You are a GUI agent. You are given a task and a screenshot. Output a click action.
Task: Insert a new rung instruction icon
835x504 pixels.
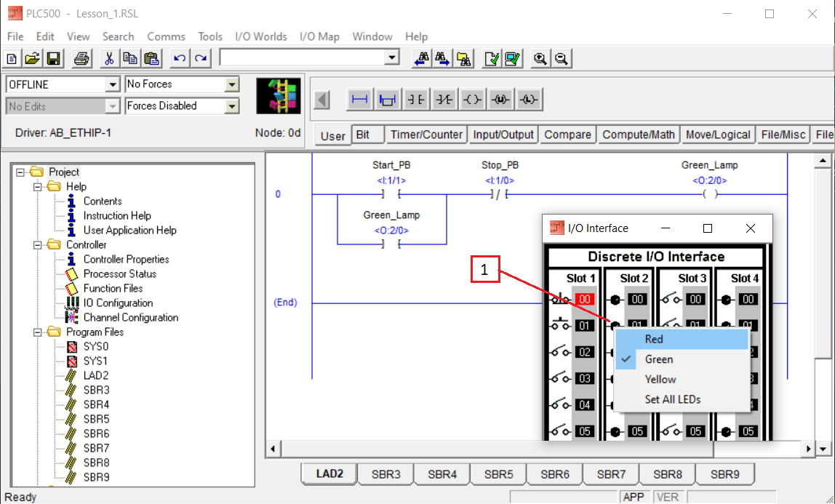click(360, 100)
